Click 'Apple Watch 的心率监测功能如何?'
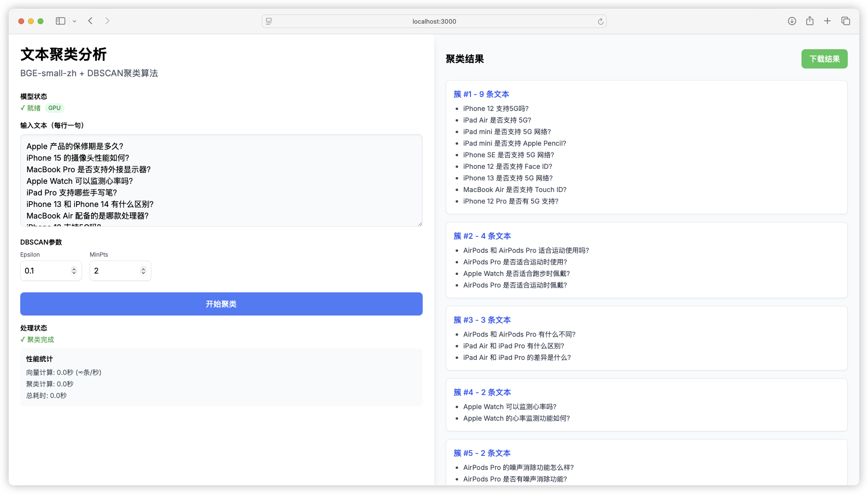The height and width of the screenshot is (494, 868). tap(516, 418)
